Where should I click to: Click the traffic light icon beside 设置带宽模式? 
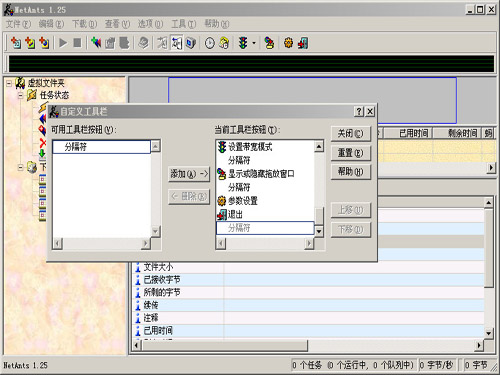tap(222, 147)
